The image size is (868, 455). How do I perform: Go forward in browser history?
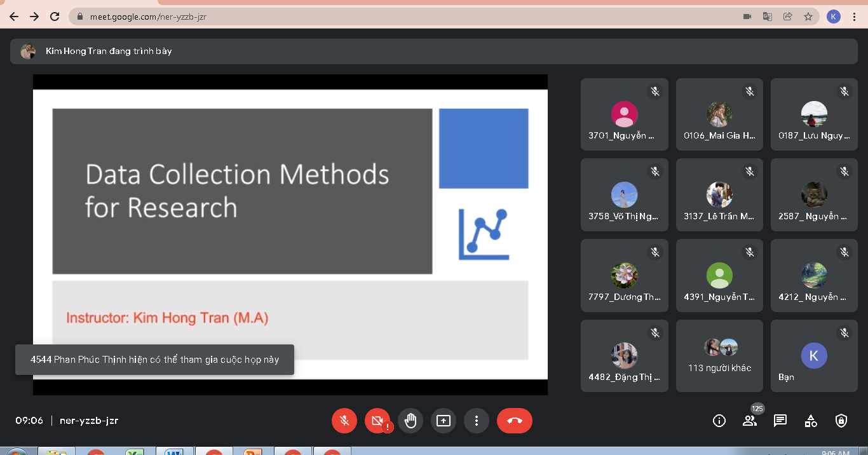point(34,17)
